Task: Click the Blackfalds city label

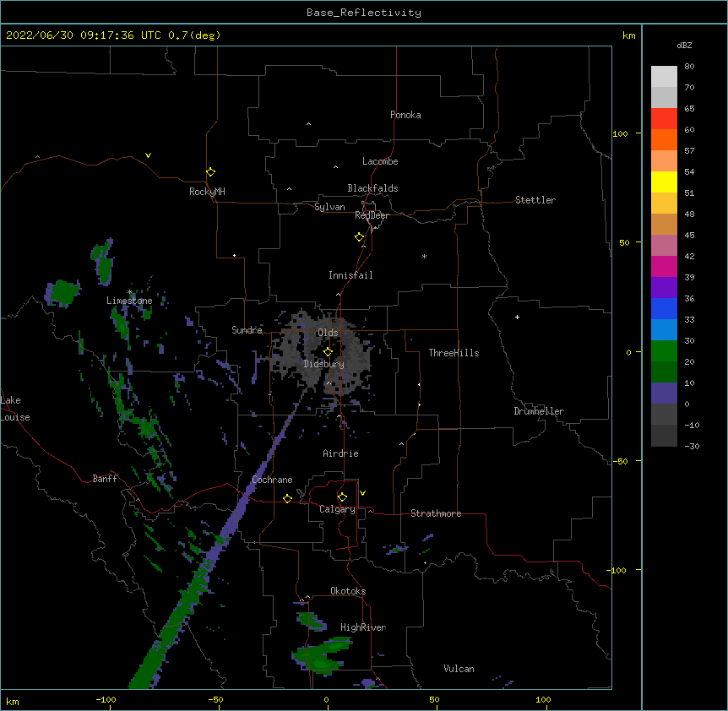Action: tap(372, 188)
